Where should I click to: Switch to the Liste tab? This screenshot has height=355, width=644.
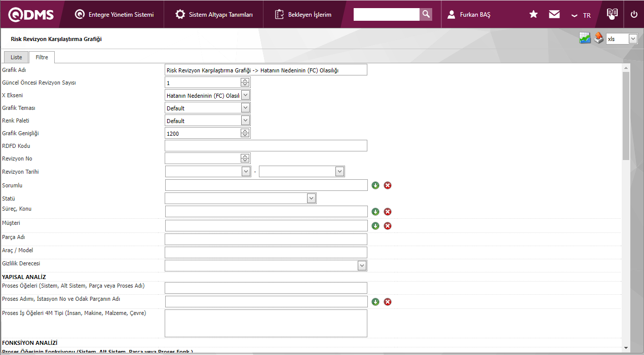coord(16,57)
